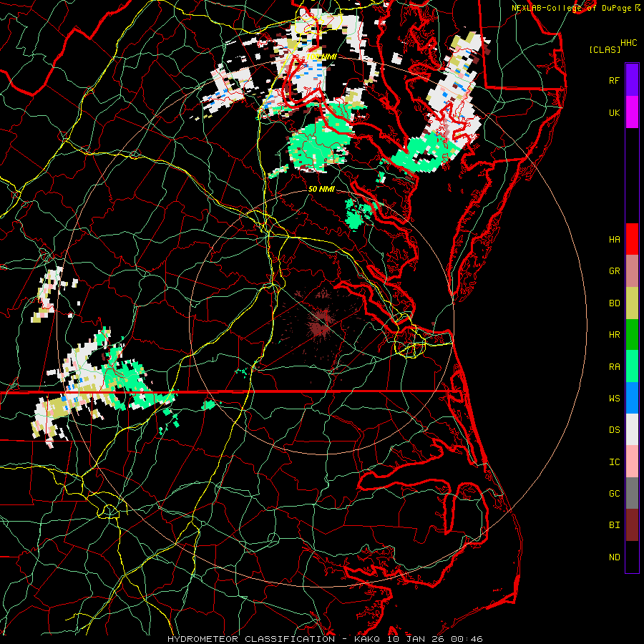Click the GR legend label
644x644 pixels.
tap(614, 271)
